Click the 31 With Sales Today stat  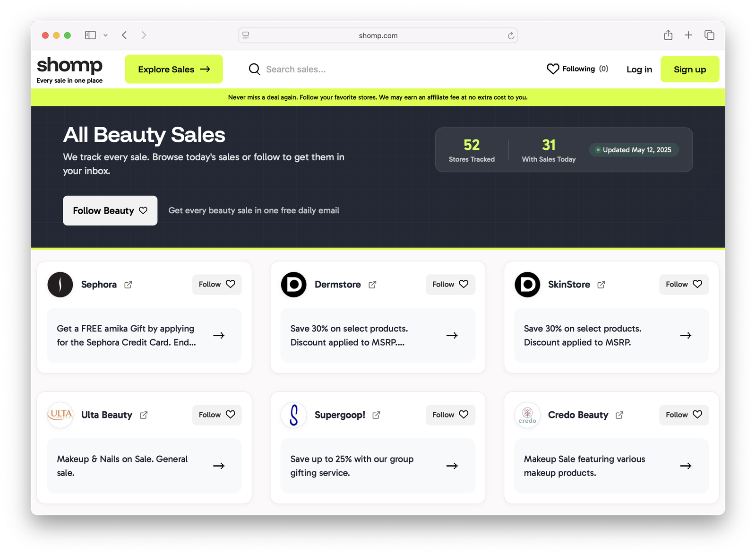click(x=549, y=150)
